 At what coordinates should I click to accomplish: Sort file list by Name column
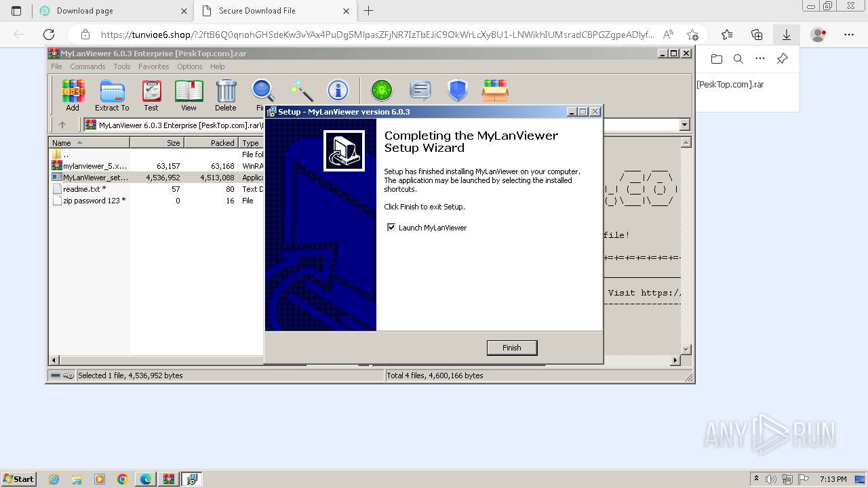89,142
